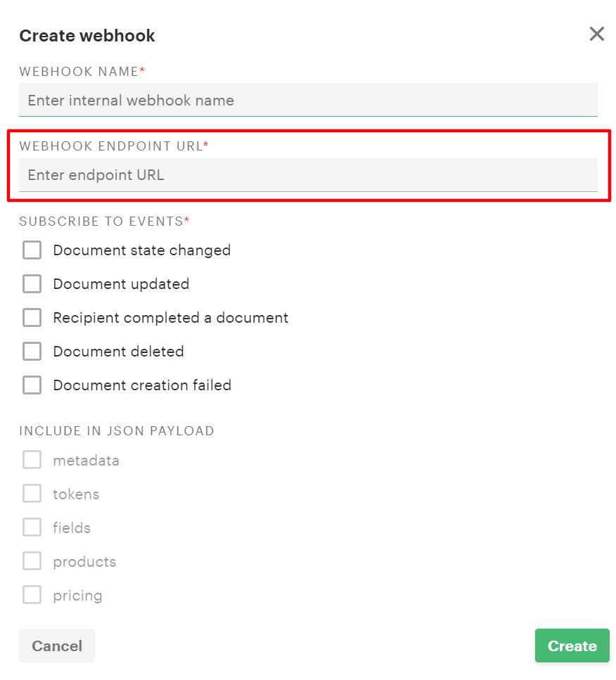Tick the pricing payload checkbox

tap(32, 595)
